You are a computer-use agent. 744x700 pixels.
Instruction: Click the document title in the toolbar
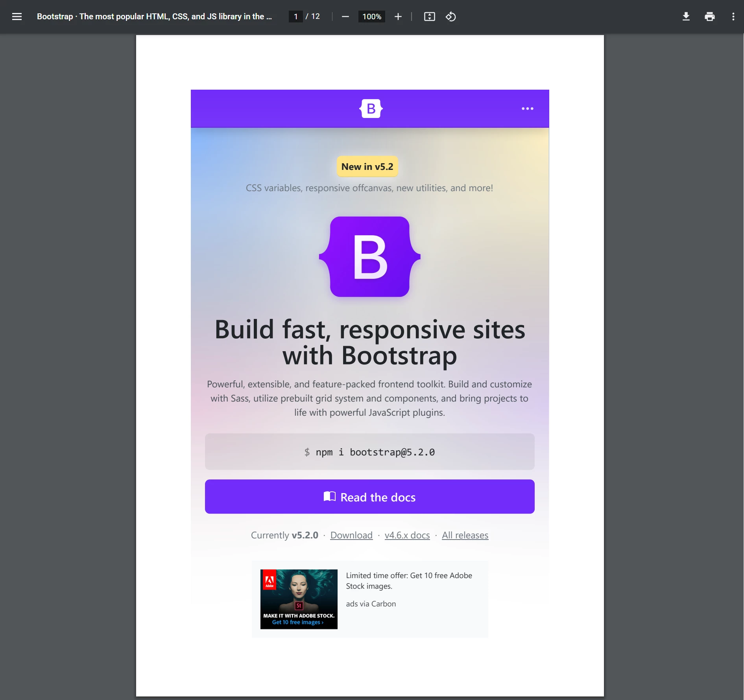(154, 17)
